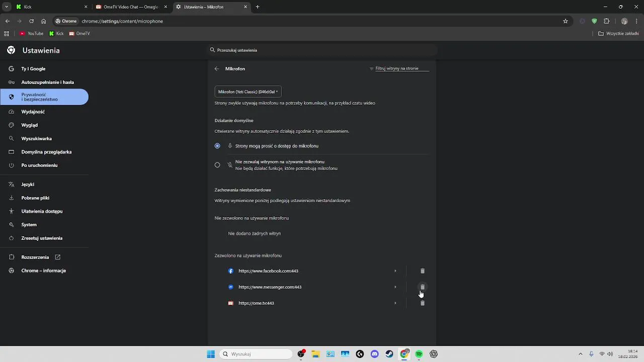Click the volume icon in system tray
The image size is (644, 362).
(610, 354)
